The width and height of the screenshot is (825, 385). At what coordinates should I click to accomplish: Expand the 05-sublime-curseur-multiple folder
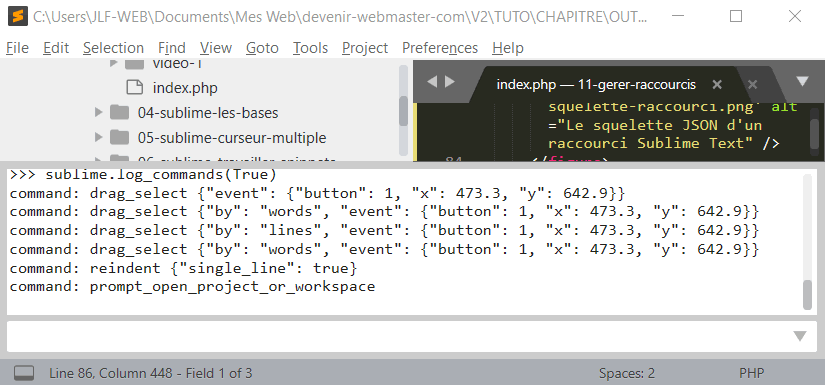98,138
